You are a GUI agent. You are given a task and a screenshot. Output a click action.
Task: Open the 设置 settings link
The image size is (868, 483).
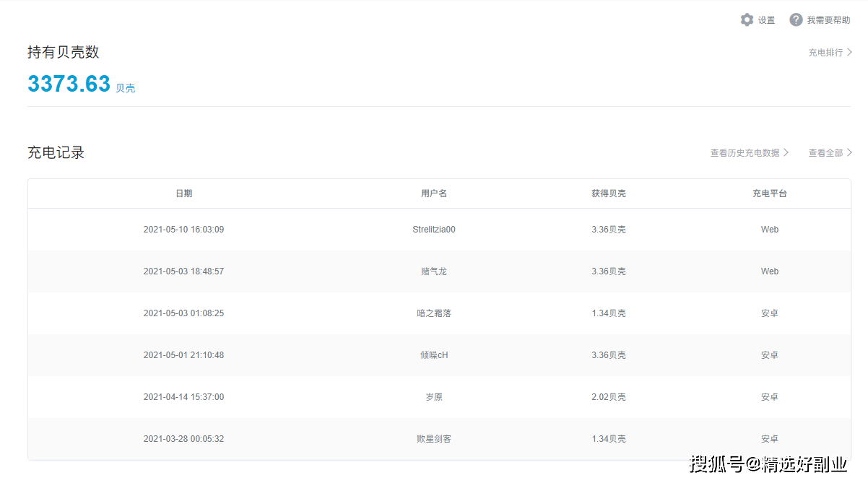click(766, 20)
